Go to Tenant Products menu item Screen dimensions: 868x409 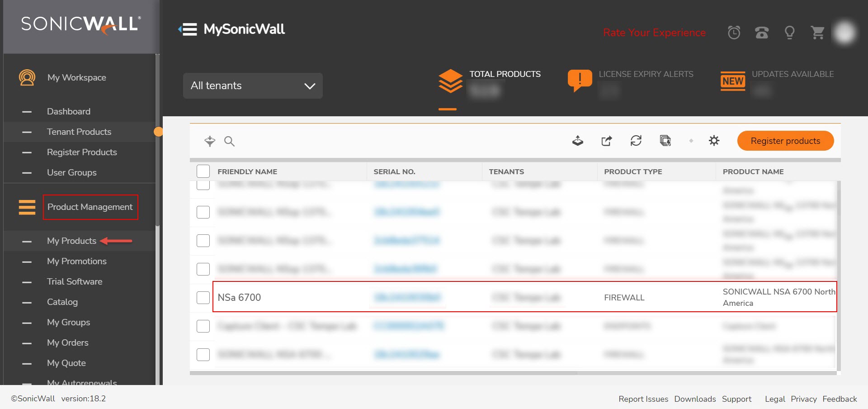click(79, 132)
